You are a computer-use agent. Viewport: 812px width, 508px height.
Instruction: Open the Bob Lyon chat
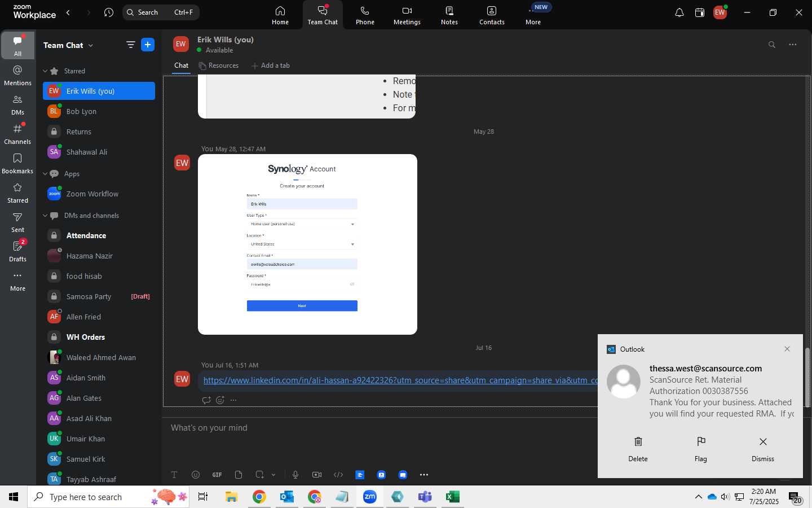(x=99, y=111)
